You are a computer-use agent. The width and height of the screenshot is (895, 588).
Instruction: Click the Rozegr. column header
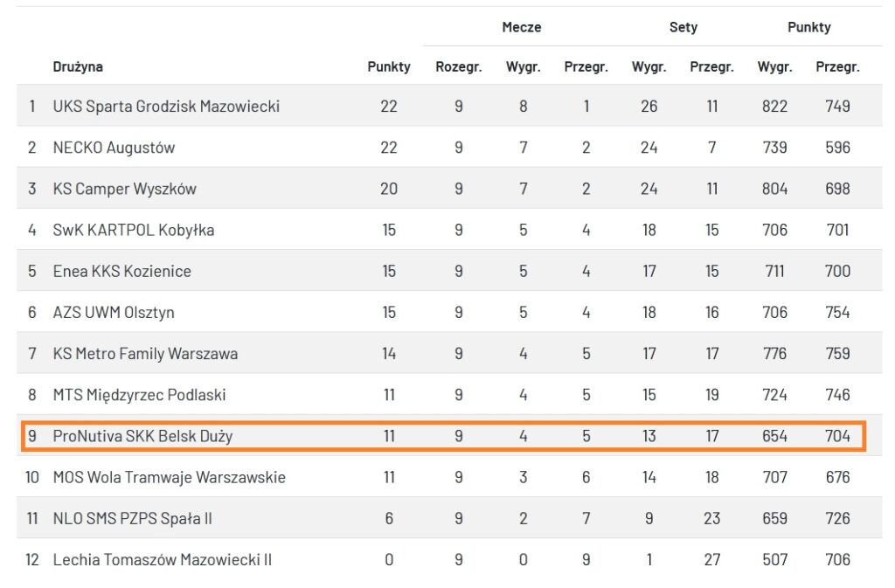coord(459,66)
